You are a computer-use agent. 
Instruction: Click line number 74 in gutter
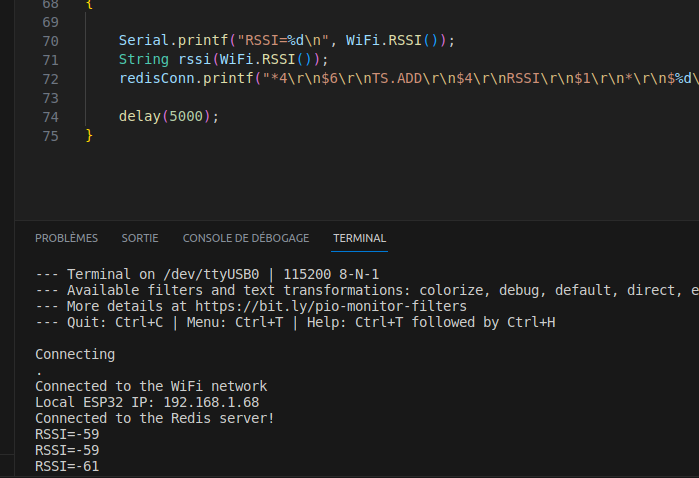click(x=50, y=117)
